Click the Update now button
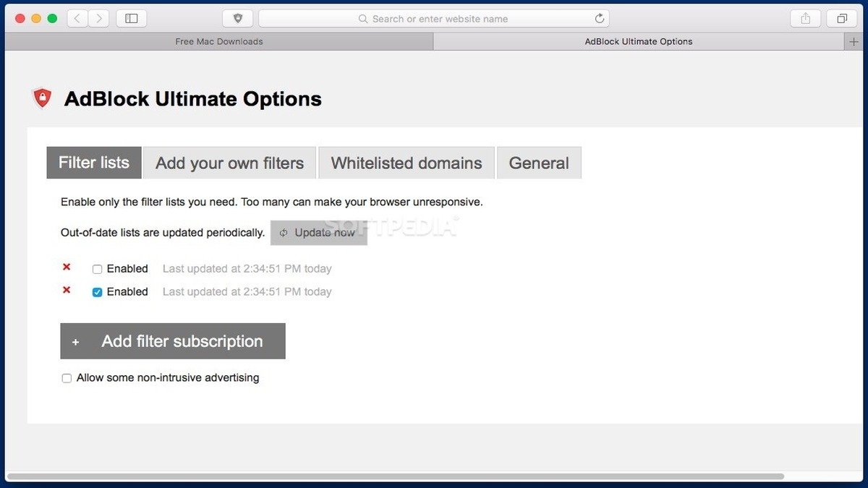The height and width of the screenshot is (488, 868). click(319, 233)
